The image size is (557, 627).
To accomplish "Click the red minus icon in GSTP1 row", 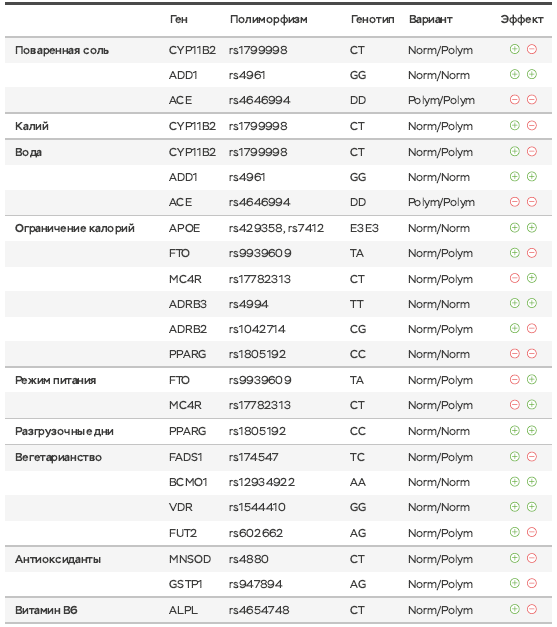I will (532, 583).
